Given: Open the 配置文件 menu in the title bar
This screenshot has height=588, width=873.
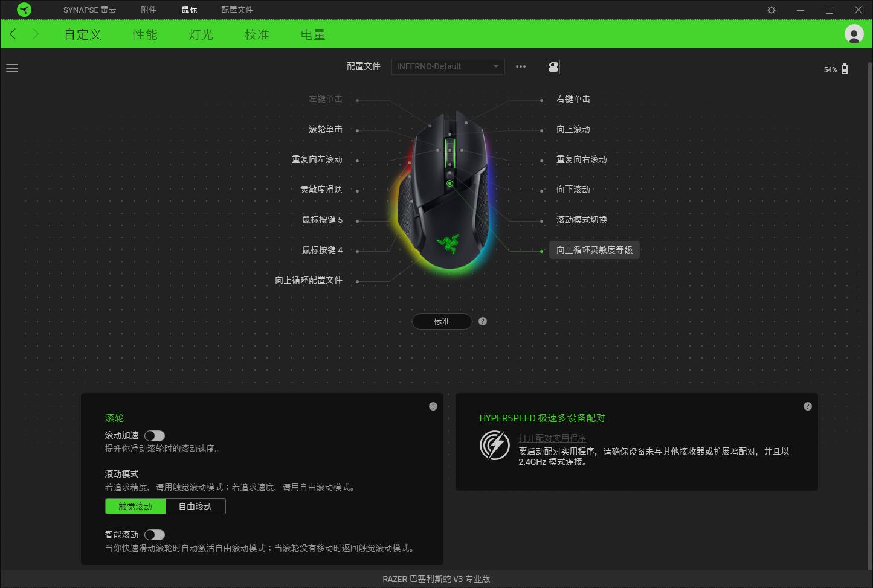Looking at the screenshot, I should (237, 10).
